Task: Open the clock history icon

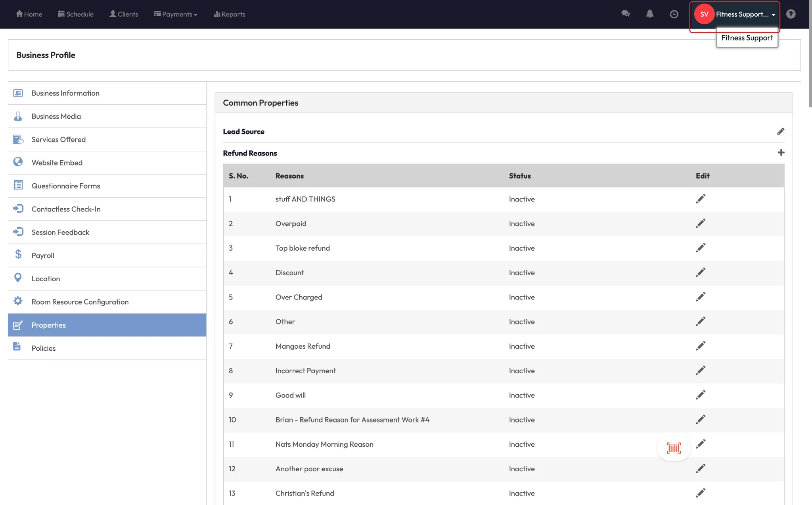Action: tap(674, 14)
